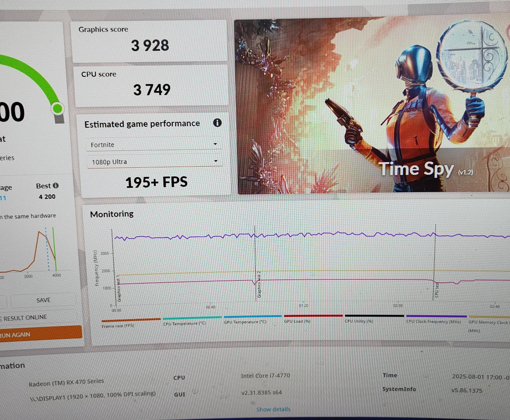510x420 pixels.
Task: Click the Graphics test 2 chart marker
Action: click(259, 285)
